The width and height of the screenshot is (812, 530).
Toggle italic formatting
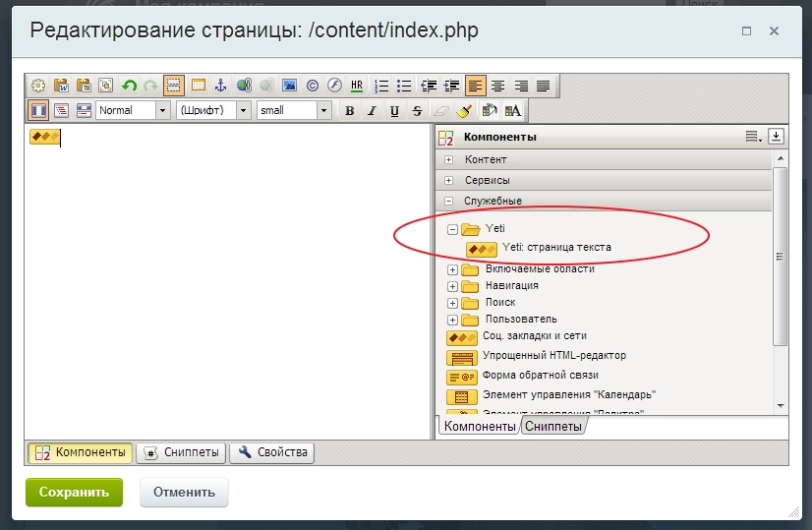click(x=372, y=110)
